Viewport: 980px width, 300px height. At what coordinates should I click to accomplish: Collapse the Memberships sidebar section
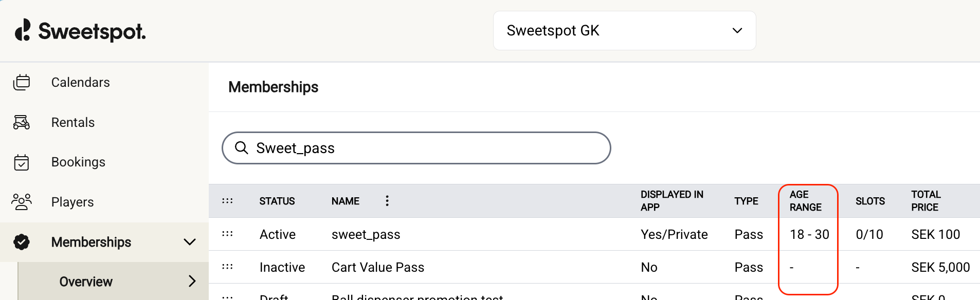coord(190,242)
